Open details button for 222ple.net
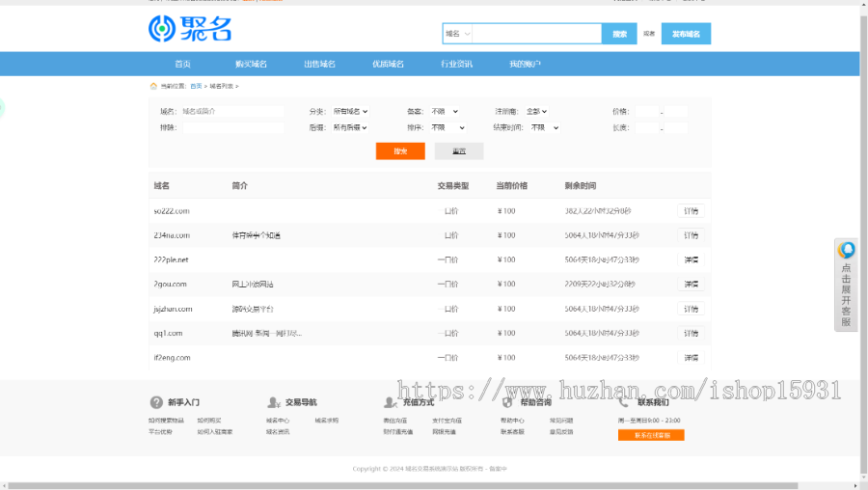 click(691, 259)
